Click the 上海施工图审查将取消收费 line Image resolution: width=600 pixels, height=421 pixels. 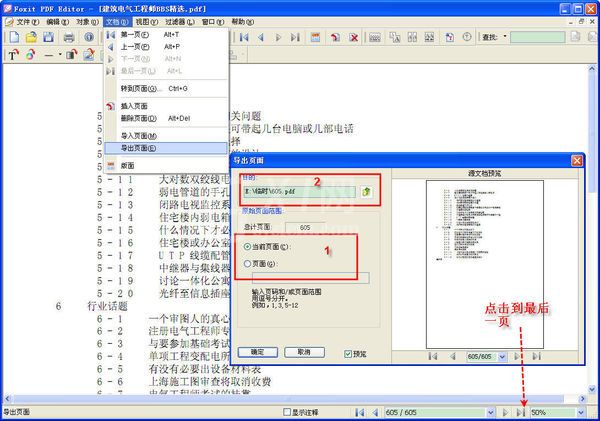[x=210, y=381]
